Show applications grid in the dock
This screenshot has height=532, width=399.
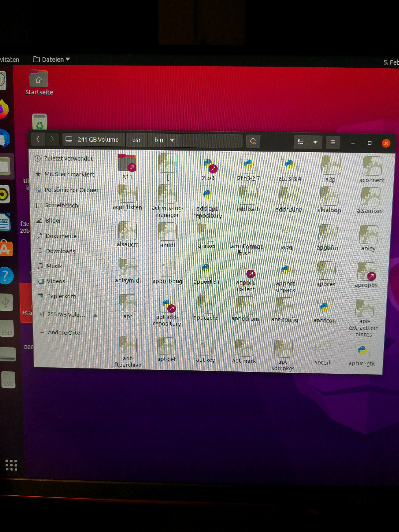pos(11,465)
